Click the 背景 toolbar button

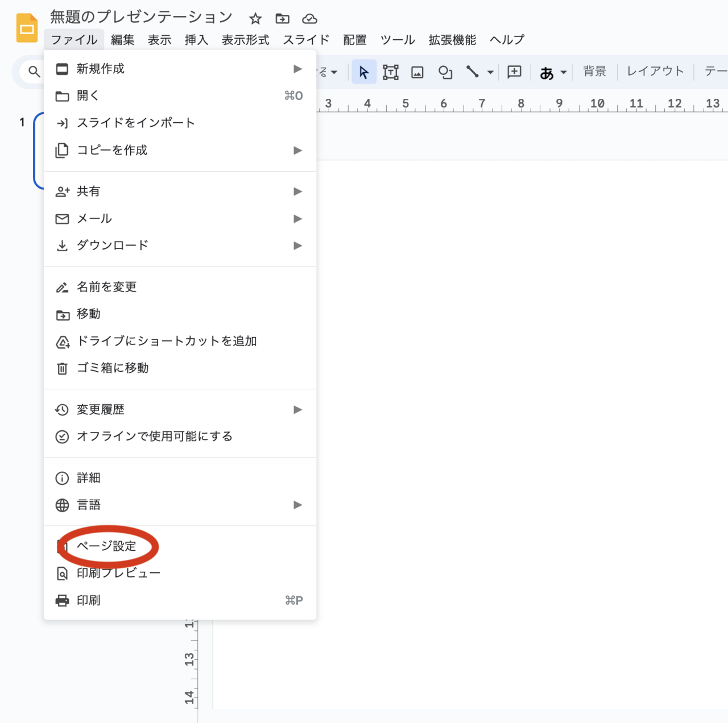pos(594,72)
